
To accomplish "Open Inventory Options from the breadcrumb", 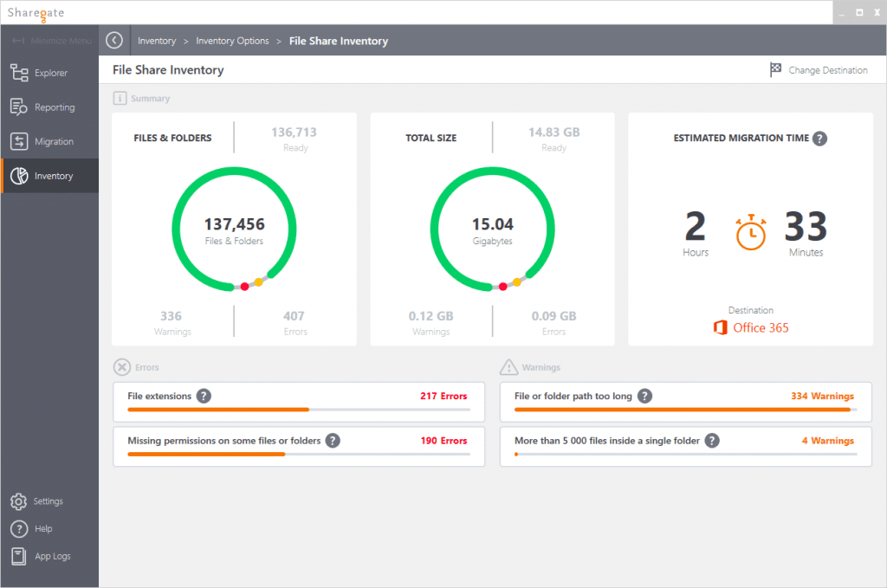I will coord(232,40).
